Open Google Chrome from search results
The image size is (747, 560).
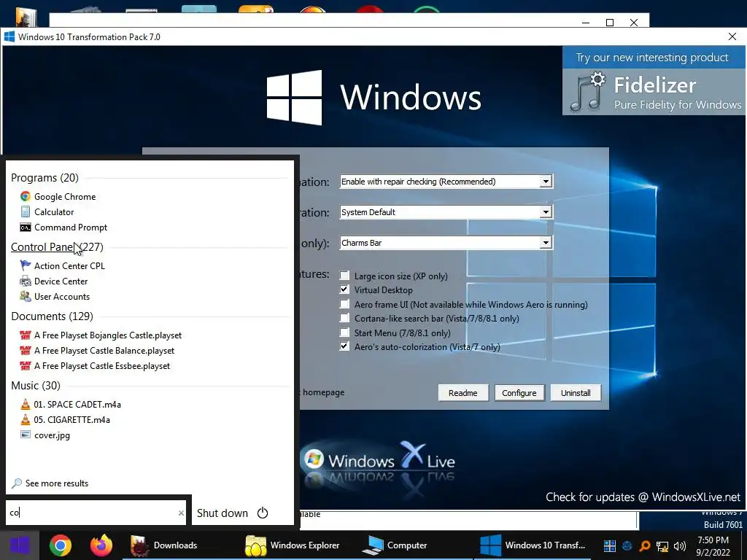pyautogui.click(x=58, y=197)
